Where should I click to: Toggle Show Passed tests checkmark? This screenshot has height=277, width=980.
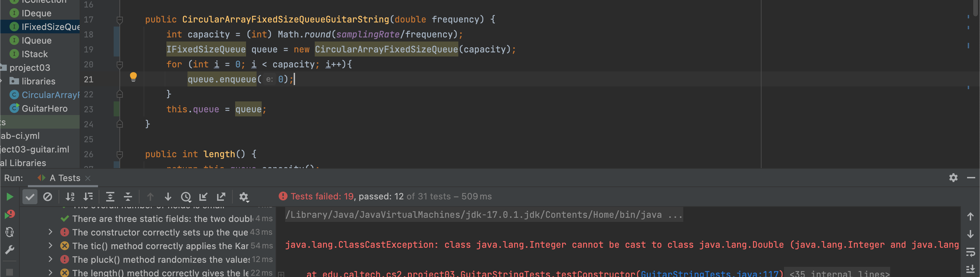click(30, 197)
